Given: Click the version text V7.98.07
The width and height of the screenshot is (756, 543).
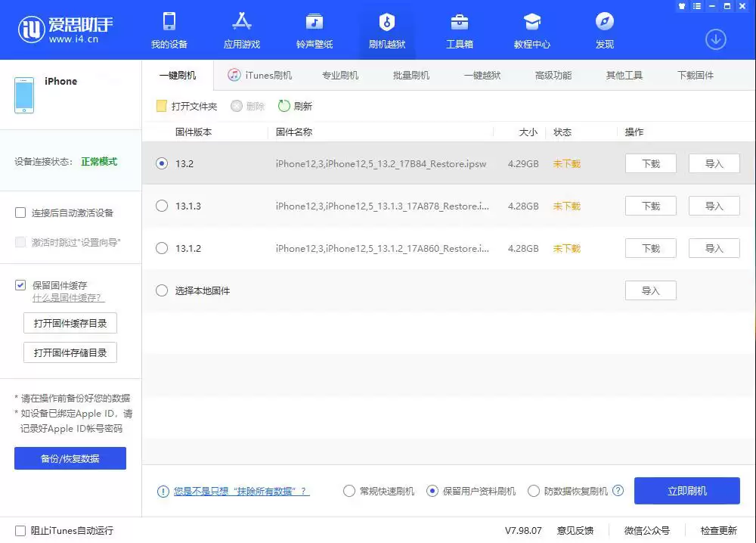Looking at the screenshot, I should [523, 530].
